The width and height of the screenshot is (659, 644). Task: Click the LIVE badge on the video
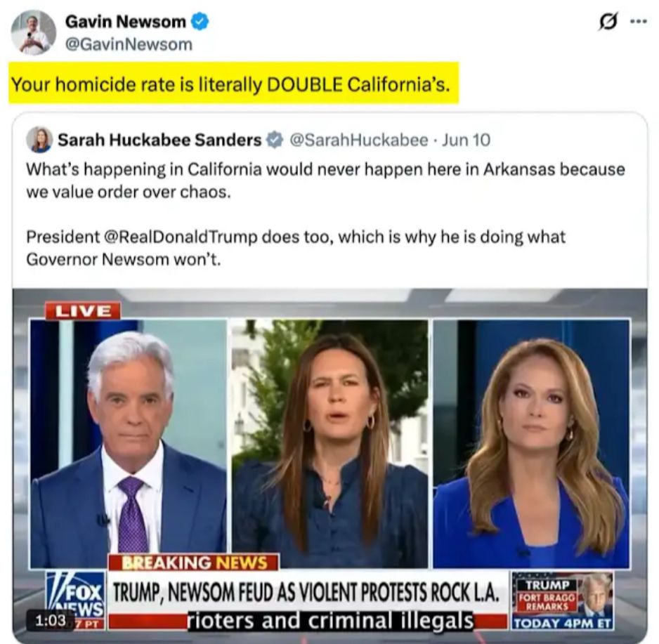(83, 311)
